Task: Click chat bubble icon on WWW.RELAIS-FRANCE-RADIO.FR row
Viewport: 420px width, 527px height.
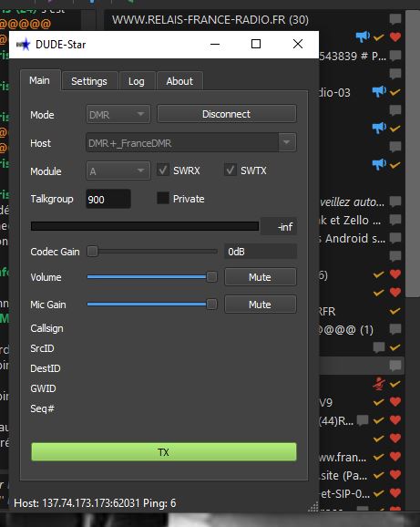Action: tap(395, 19)
